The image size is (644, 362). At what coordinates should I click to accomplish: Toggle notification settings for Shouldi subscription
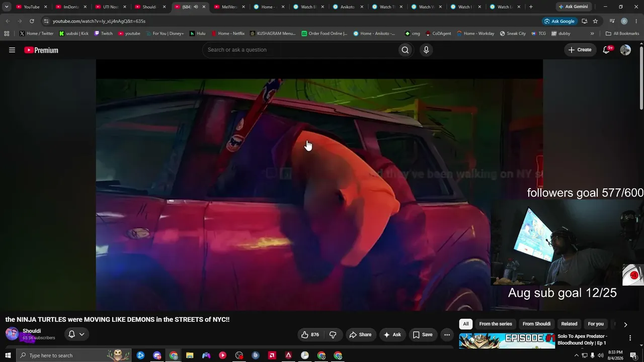click(76, 334)
